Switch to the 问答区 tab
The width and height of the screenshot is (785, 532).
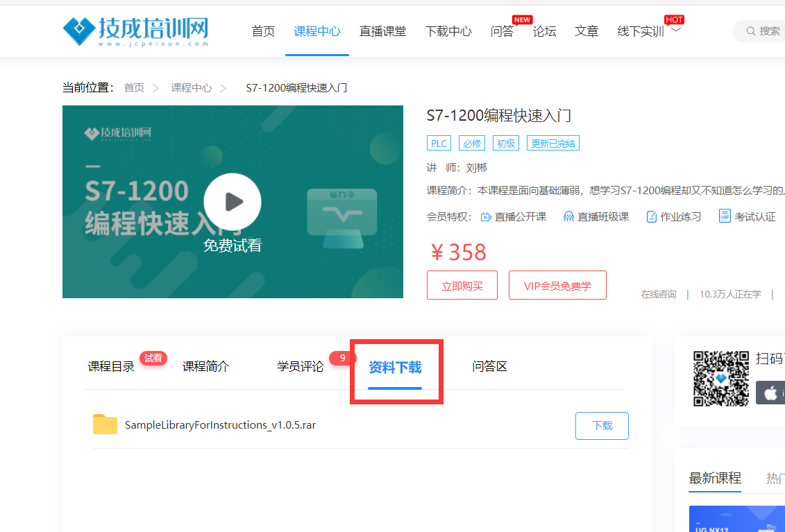pos(489,366)
